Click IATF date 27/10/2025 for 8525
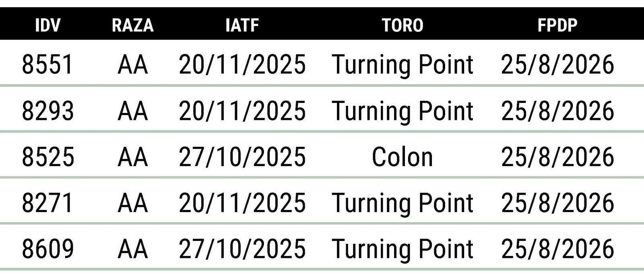 (242, 157)
